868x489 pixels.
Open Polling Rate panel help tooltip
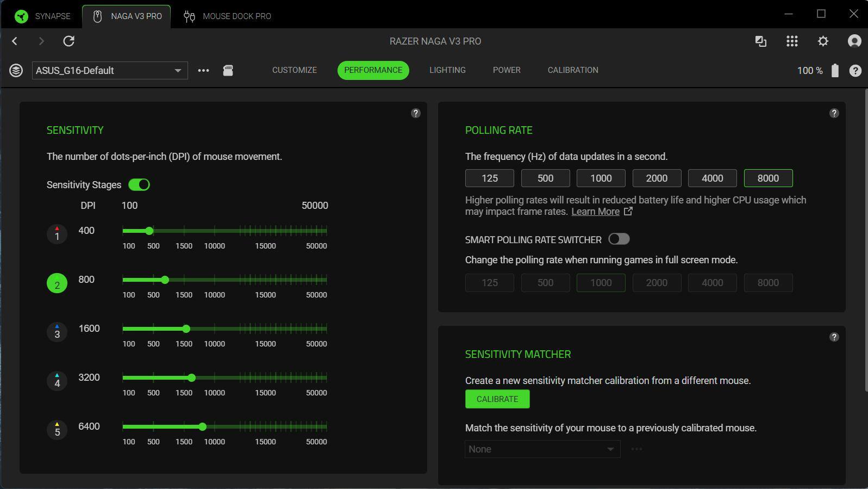(834, 113)
